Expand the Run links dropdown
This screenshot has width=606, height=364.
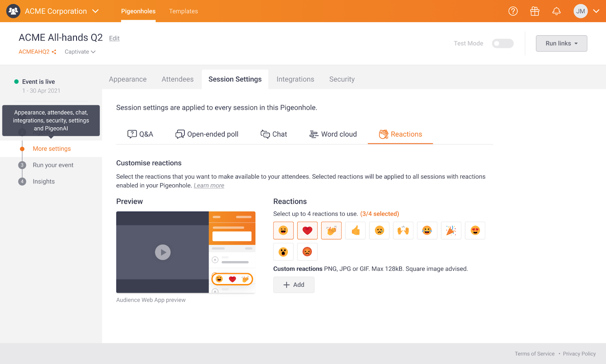(561, 44)
